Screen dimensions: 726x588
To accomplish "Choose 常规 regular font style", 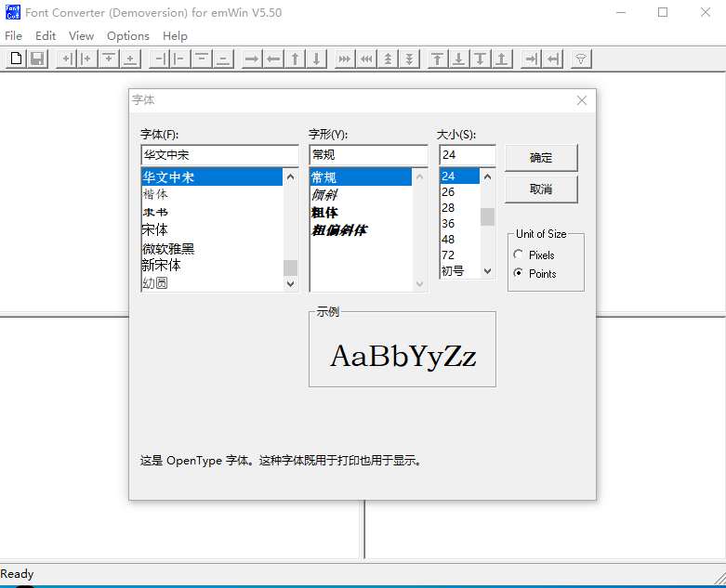I will (361, 177).
